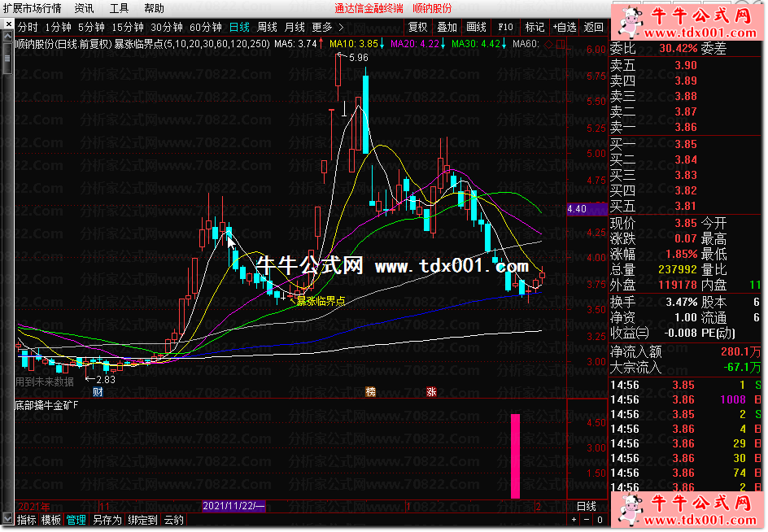Select the 1分钟 period tab
Screen dimensions: 768x532
click(x=59, y=28)
